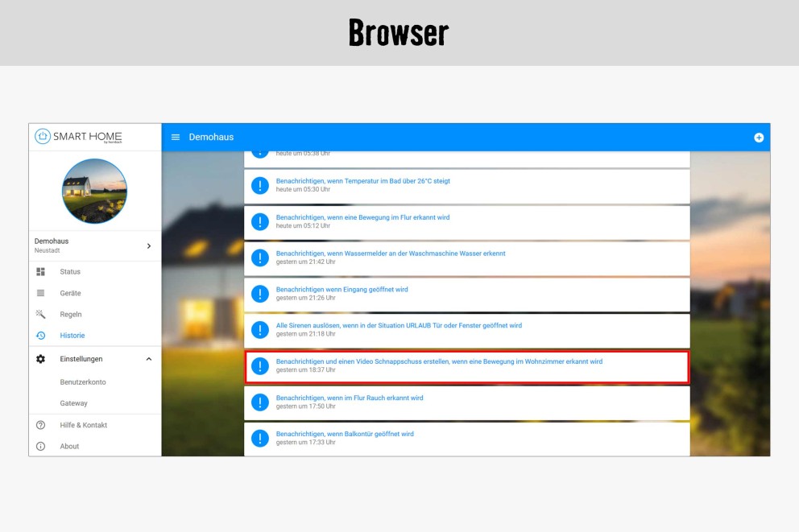This screenshot has width=799, height=532.
Task: Click timestamp heute um 05:30 Uhr
Action: (x=303, y=189)
